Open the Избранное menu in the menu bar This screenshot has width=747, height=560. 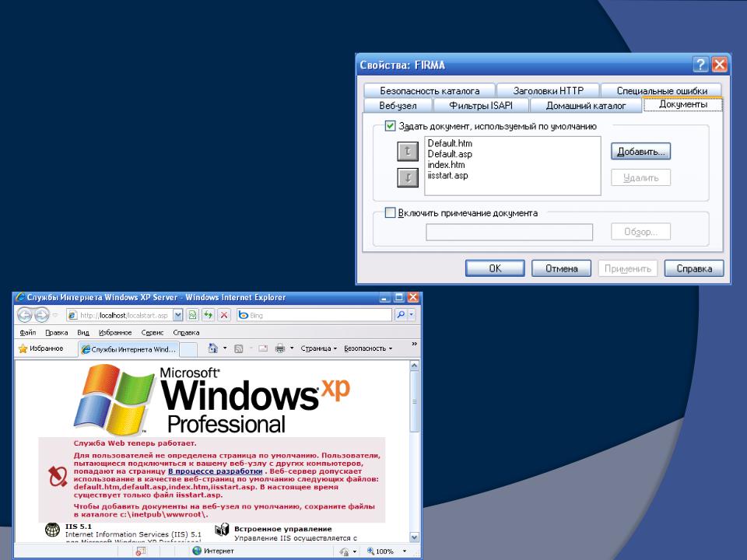pos(115,332)
